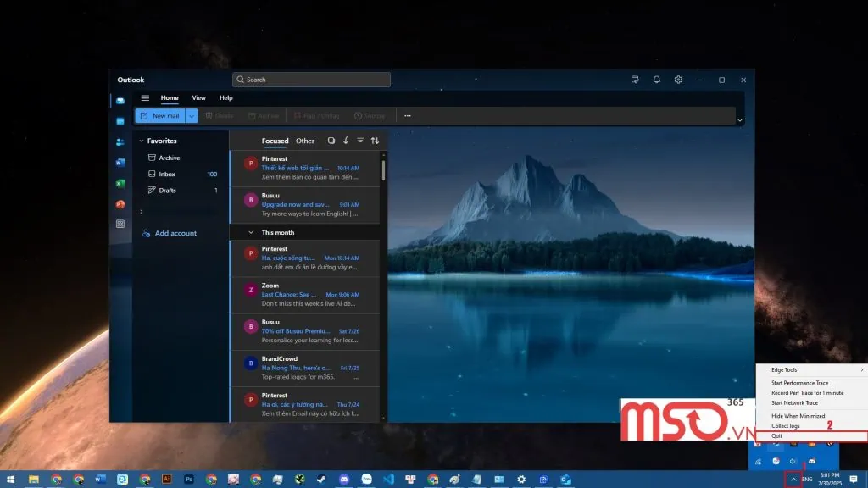
Task: Switch to the View tab
Action: pos(198,98)
